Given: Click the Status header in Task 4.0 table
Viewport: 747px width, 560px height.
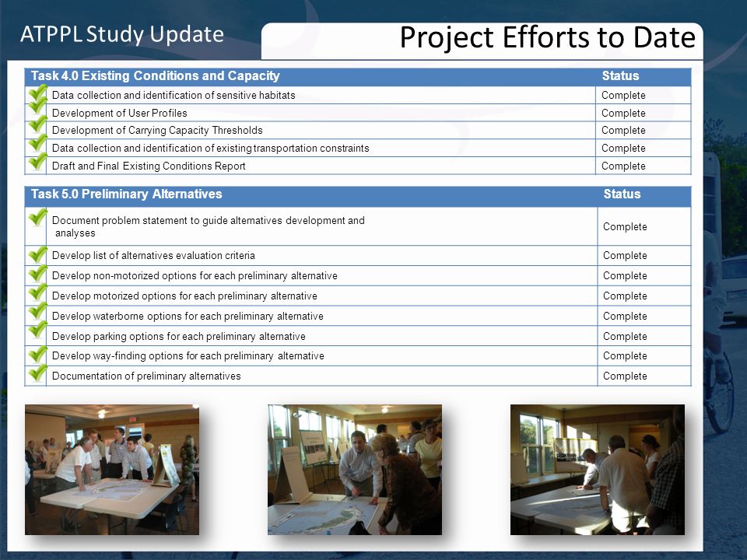Looking at the screenshot, I should (620, 75).
